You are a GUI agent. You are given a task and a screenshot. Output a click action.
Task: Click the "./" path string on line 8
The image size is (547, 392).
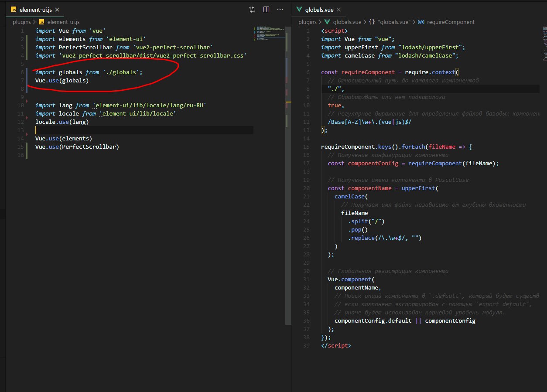coord(335,89)
